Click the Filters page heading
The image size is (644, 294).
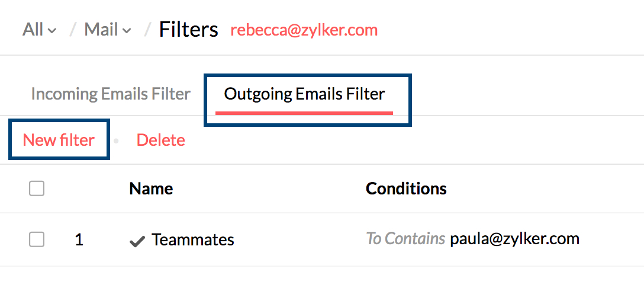[x=188, y=29]
